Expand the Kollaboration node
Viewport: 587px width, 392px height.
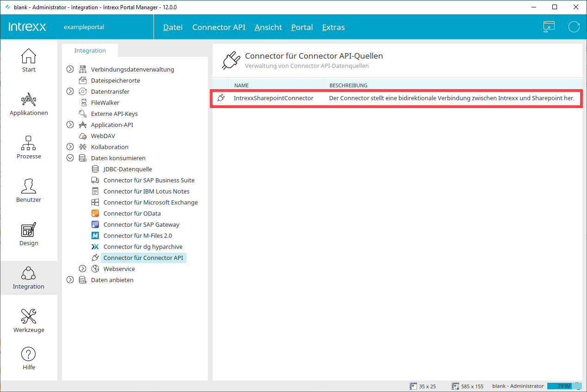point(70,147)
